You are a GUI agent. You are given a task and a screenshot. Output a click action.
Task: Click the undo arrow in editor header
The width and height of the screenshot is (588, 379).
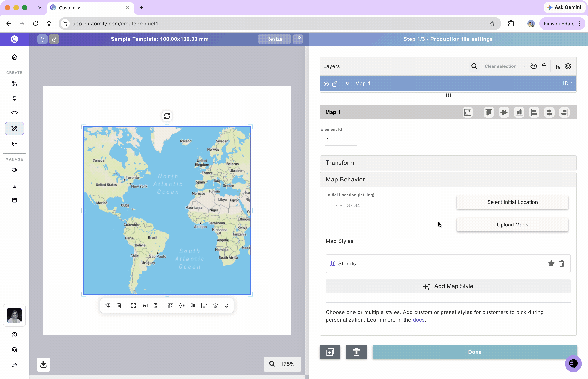pos(42,39)
